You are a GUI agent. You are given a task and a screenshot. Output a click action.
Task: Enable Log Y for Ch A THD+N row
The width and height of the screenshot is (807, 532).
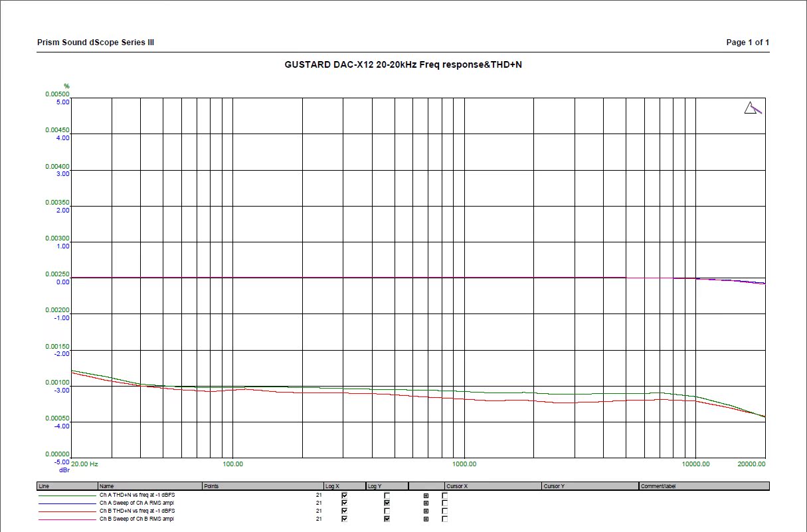point(387,495)
